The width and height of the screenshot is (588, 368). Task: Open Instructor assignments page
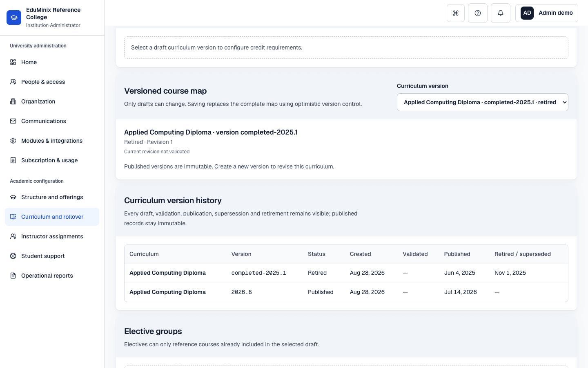coord(52,236)
